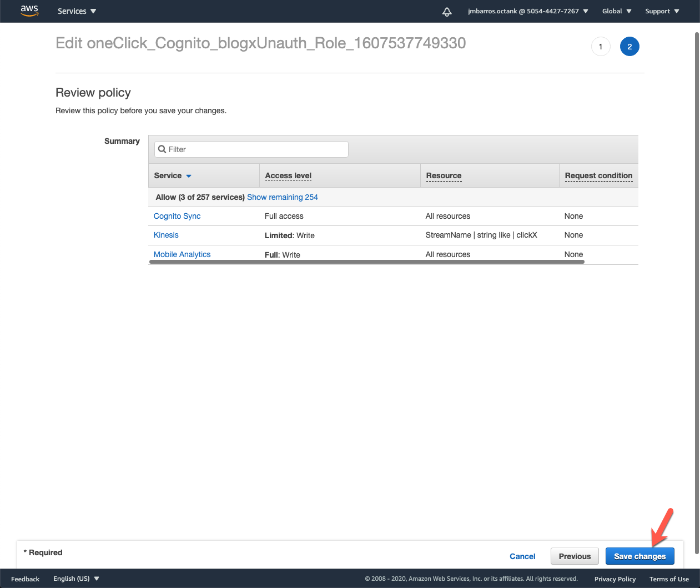Viewport: 700px width, 588px height.
Task: Click the 'Allow (3 of 257 services)' text
Action: (x=200, y=197)
